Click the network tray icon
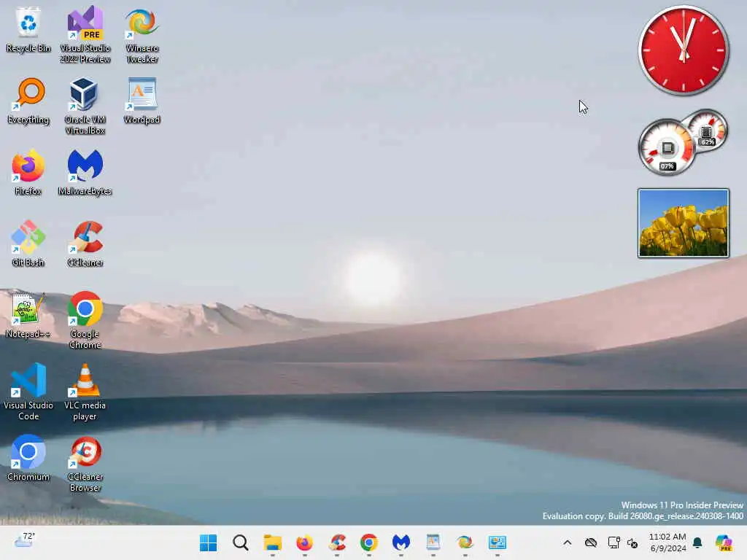 (614, 542)
